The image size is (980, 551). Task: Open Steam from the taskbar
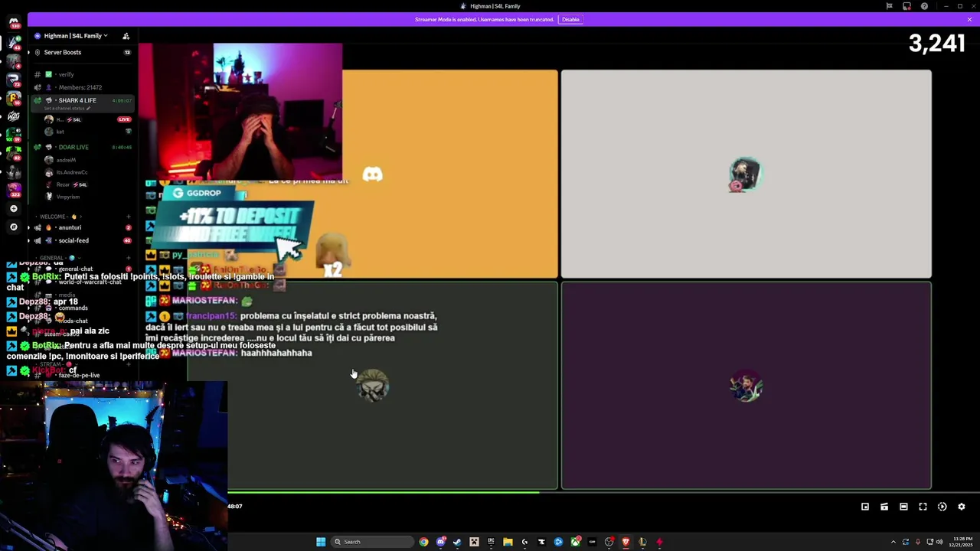[457, 542]
